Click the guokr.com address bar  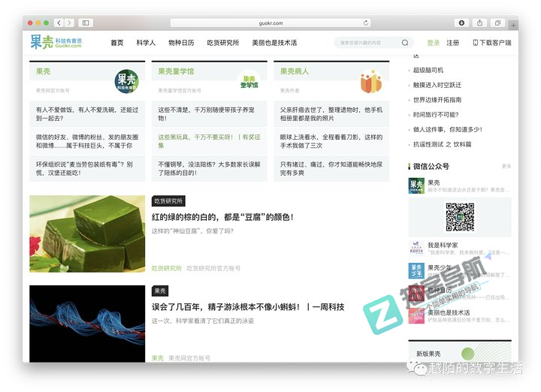tap(270, 23)
